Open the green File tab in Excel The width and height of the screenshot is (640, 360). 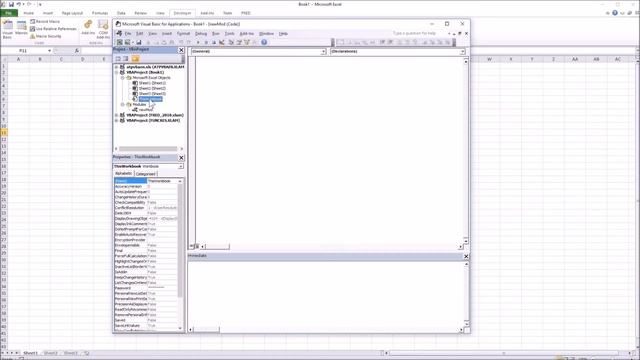8,13
